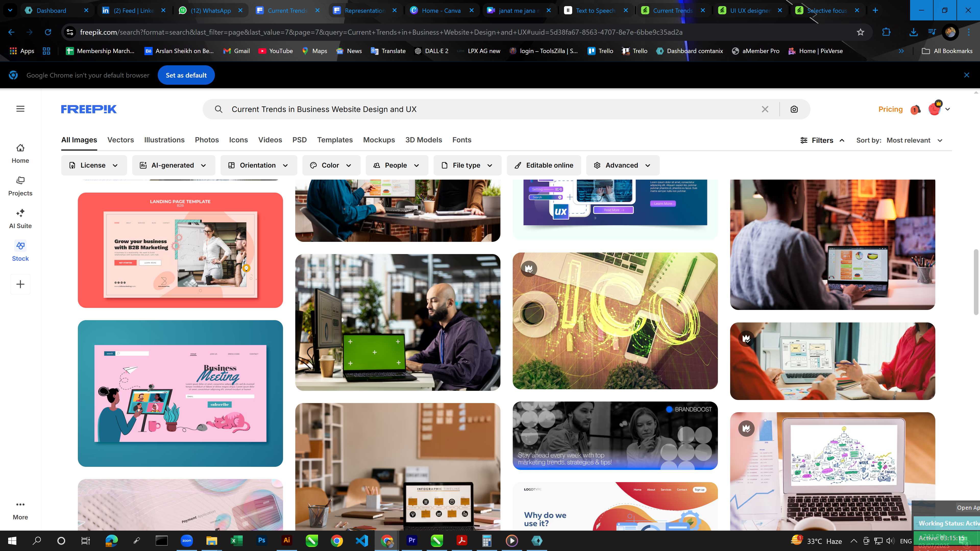The width and height of the screenshot is (980, 551).
Task: Open the tab search dropdown arrow
Action: [10, 10]
